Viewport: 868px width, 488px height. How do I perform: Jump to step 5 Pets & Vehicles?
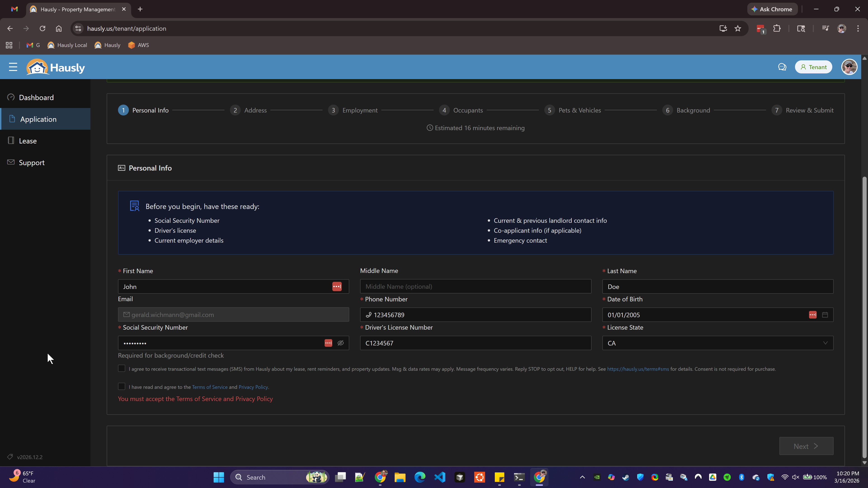tap(573, 110)
